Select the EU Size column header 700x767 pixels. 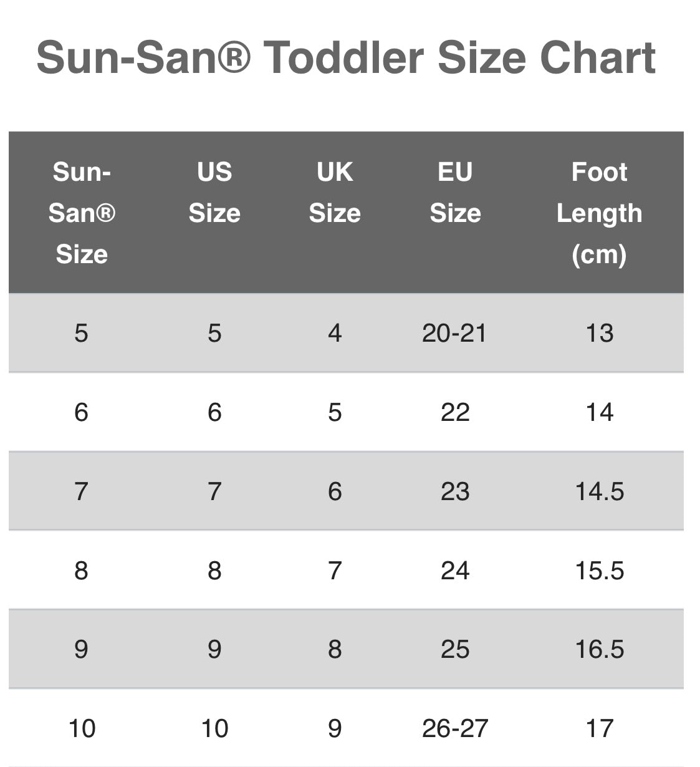click(x=455, y=192)
